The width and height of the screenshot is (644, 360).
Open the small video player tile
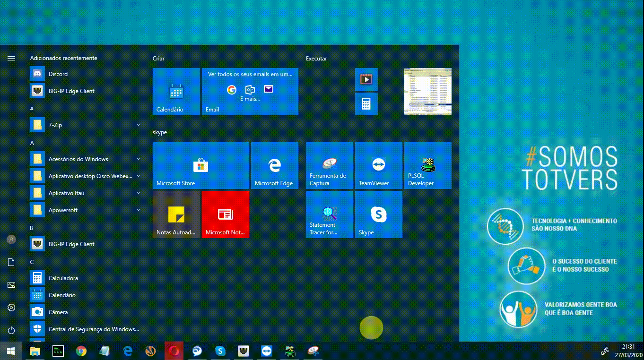click(x=366, y=79)
